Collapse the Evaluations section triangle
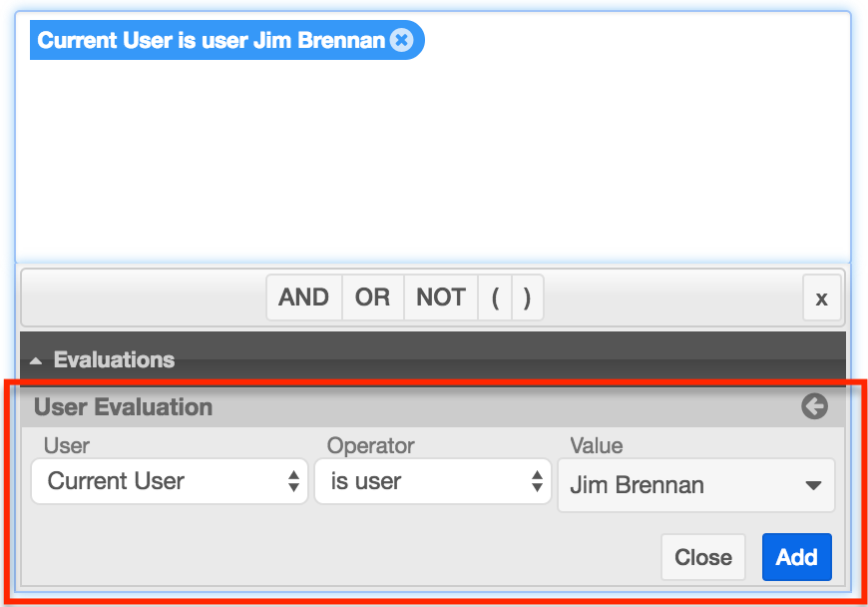This screenshot has height=607, width=868. (36, 360)
